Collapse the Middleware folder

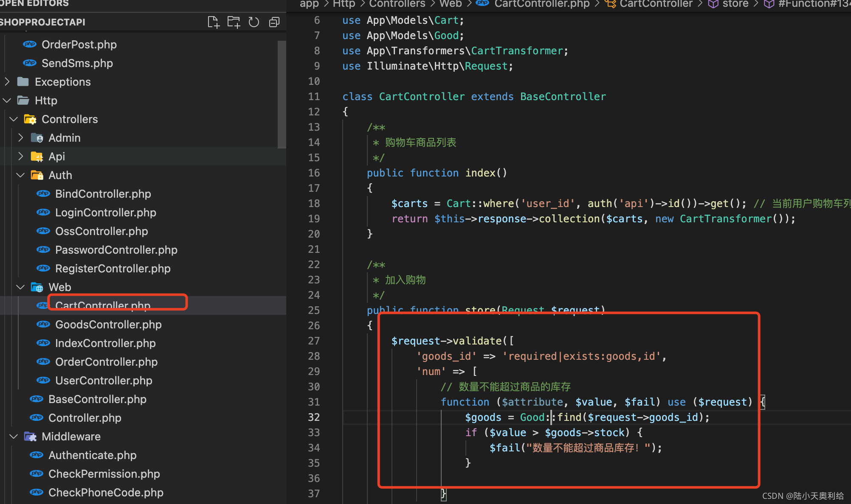click(x=14, y=437)
